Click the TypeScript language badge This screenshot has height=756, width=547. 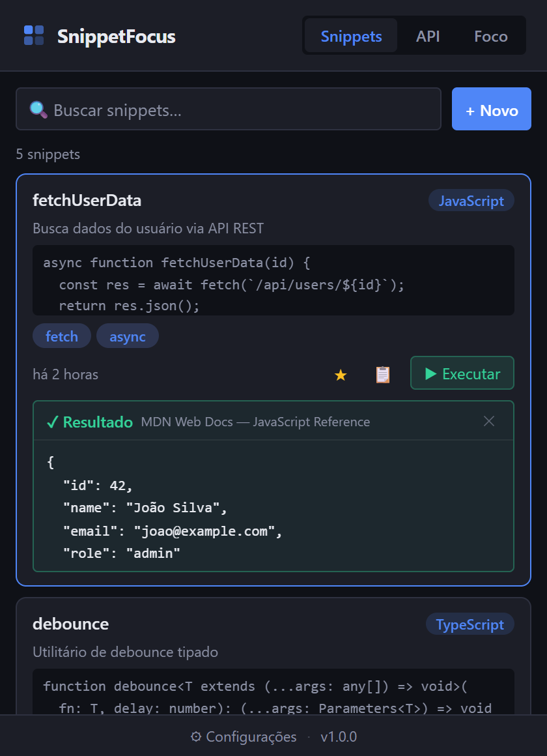coord(470,624)
